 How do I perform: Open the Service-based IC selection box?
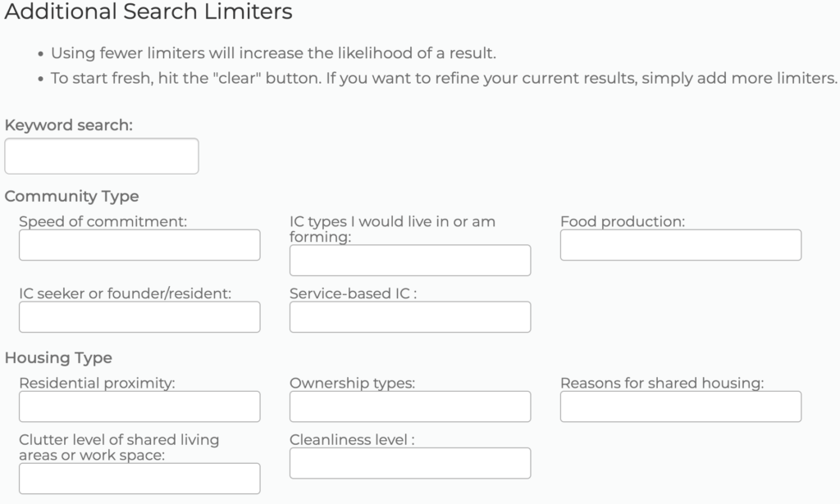410,317
